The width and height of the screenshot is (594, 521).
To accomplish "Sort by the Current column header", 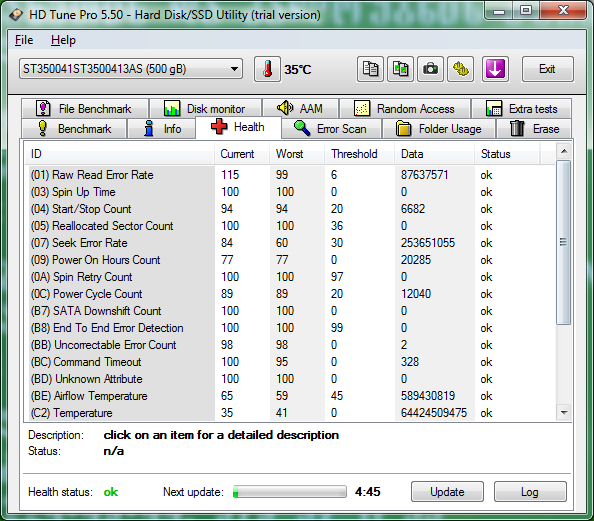I will (x=242, y=154).
